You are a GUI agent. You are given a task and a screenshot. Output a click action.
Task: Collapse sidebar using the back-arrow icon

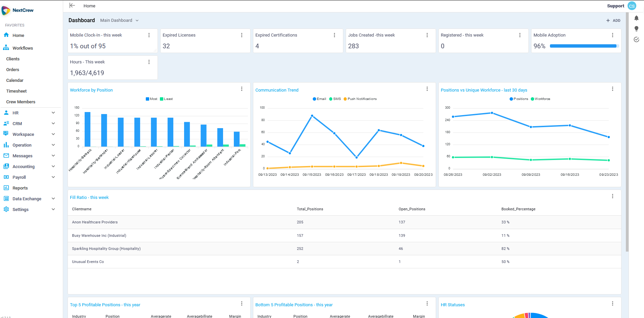coord(72,5)
